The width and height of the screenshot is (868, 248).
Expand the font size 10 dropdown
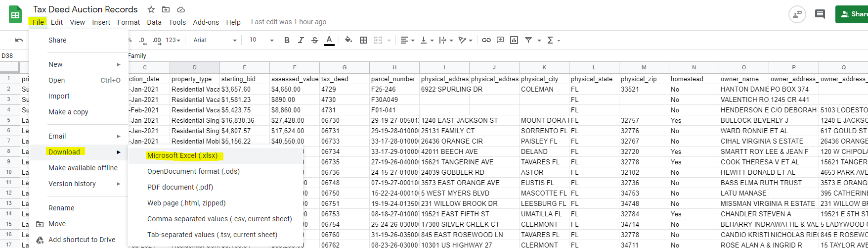pos(261,40)
